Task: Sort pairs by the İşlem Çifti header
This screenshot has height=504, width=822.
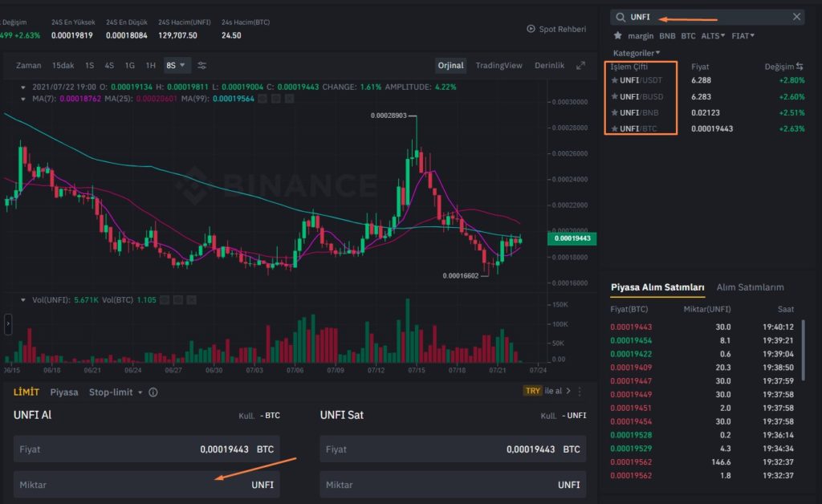Action: point(629,67)
